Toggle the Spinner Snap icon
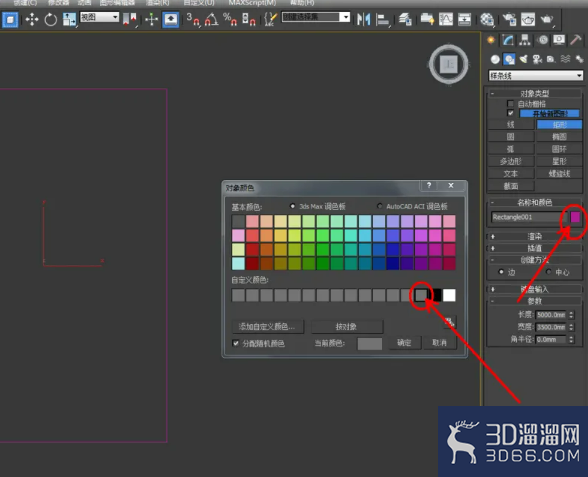 click(x=248, y=19)
